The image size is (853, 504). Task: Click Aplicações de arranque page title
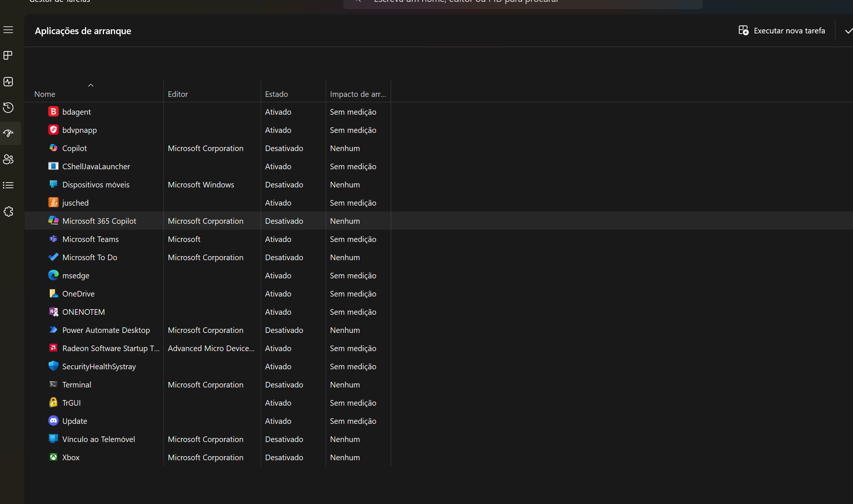click(83, 31)
